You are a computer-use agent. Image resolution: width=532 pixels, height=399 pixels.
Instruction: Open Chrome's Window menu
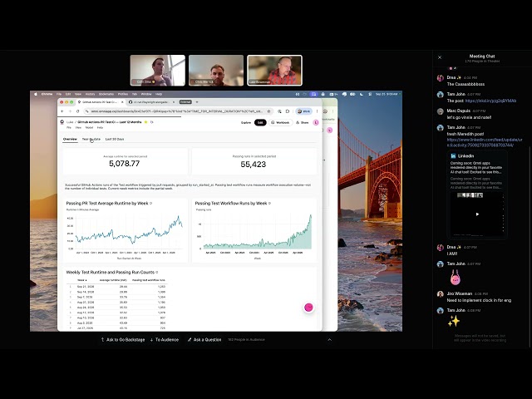coord(146,94)
